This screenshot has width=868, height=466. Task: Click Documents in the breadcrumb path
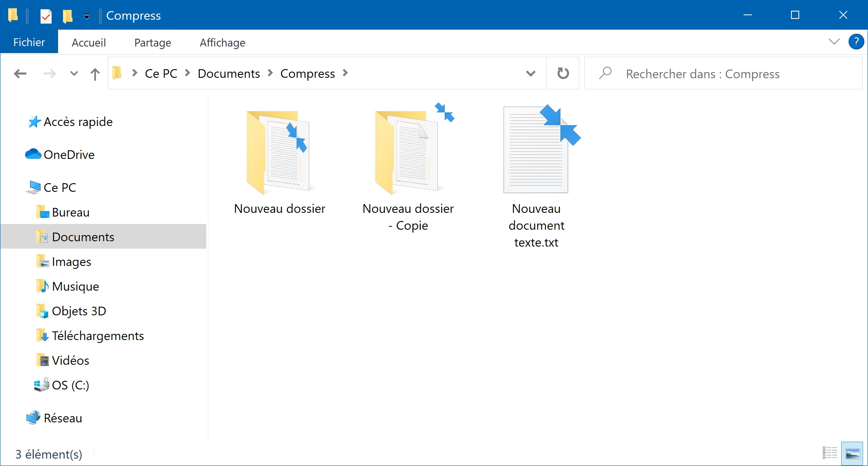(x=229, y=73)
